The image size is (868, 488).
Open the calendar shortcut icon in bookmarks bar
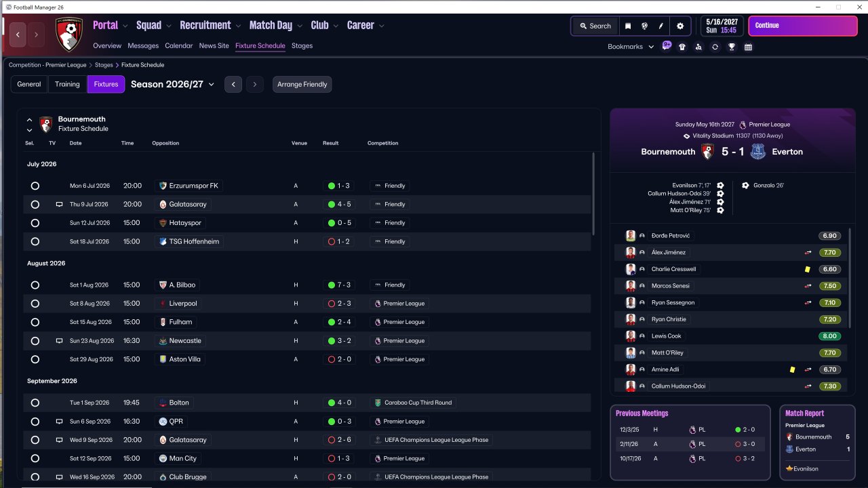[x=748, y=47]
